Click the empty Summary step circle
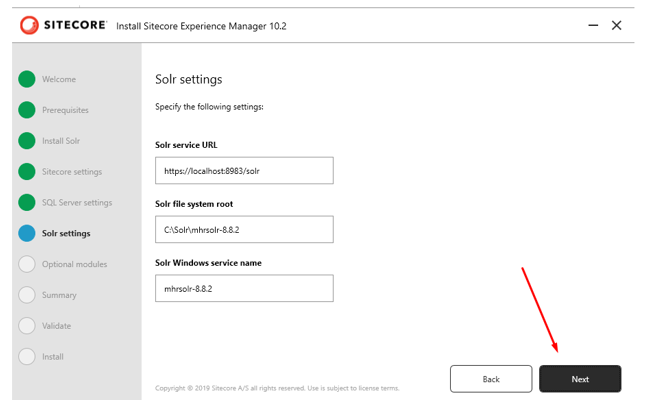Image resolution: width=656 pixels, height=409 pixels. [27, 295]
